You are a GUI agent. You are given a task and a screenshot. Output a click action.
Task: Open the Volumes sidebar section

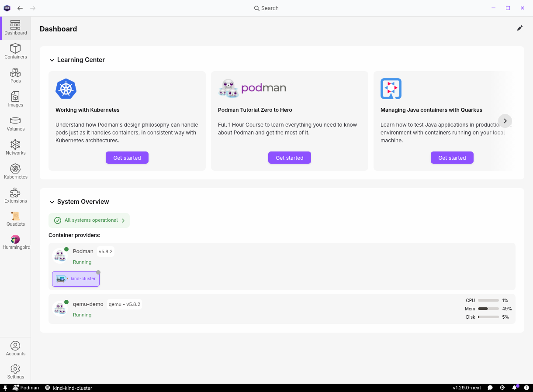pyautogui.click(x=15, y=124)
